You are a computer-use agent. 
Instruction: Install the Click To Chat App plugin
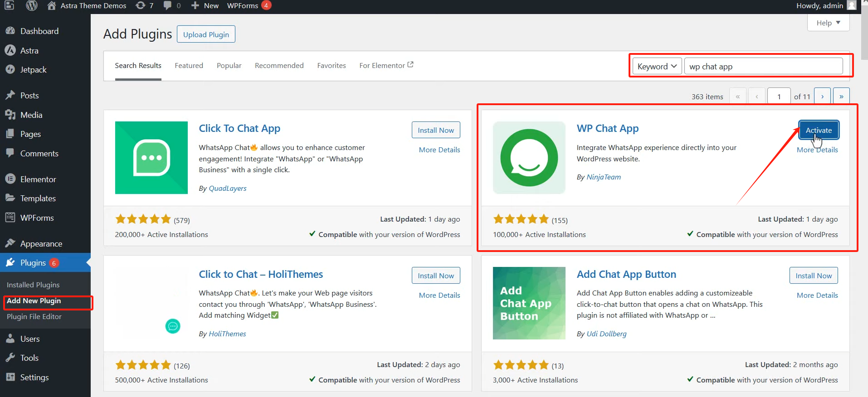(x=435, y=130)
